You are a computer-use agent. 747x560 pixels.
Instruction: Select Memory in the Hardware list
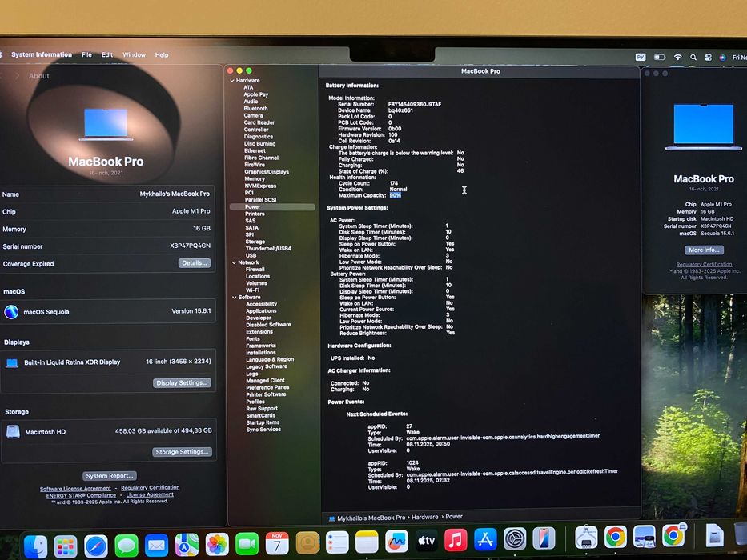[255, 178]
